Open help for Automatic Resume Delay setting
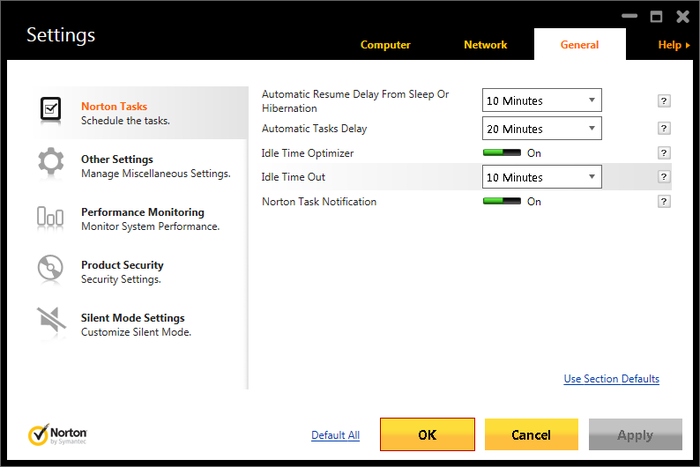Image resolution: width=700 pixels, height=467 pixels. (664, 101)
